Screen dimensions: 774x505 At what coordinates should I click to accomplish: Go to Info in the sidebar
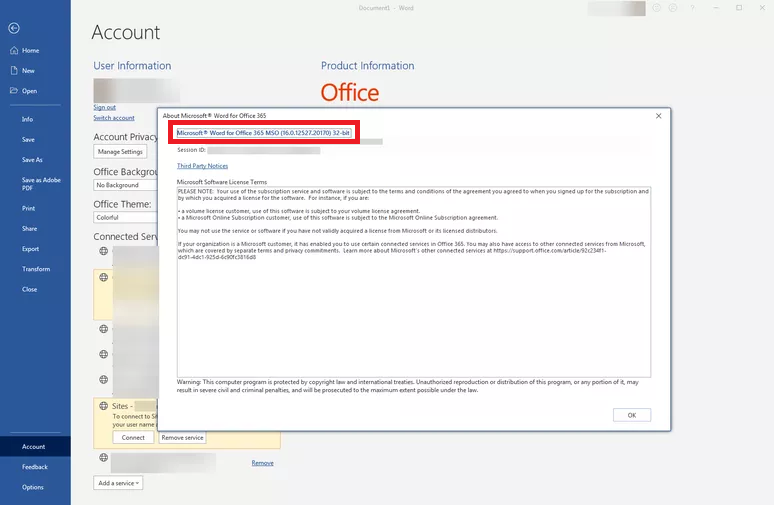27,119
